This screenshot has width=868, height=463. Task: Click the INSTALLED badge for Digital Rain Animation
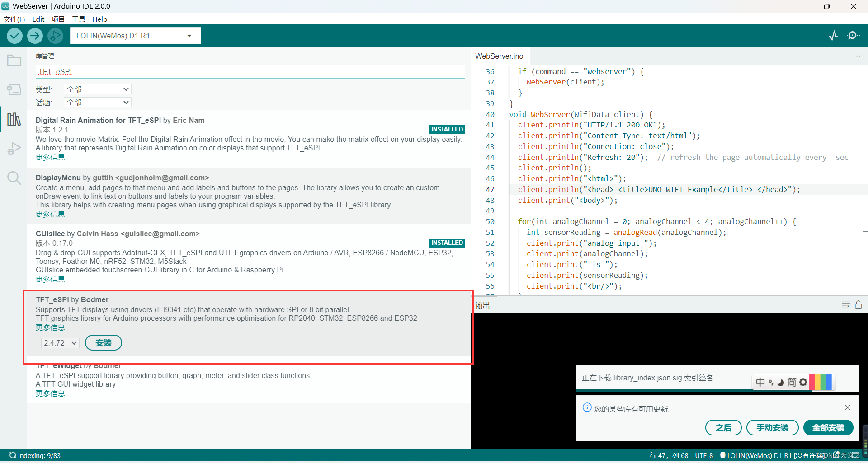447,129
